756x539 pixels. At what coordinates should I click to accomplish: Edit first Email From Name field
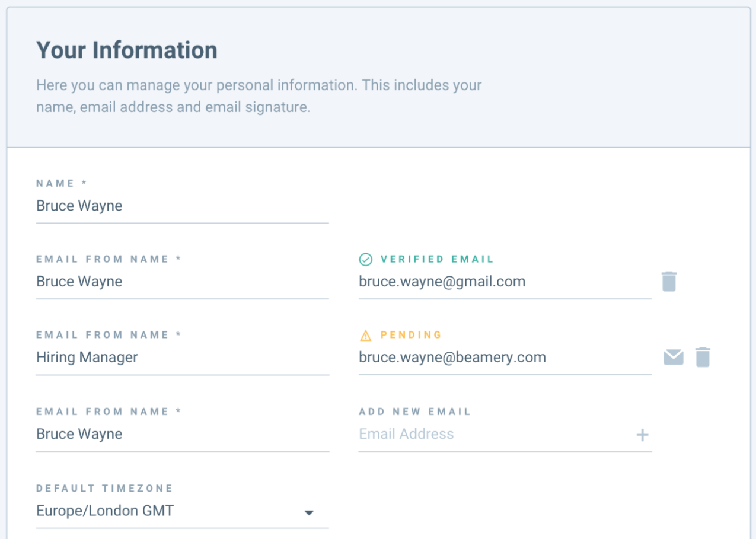pyautogui.click(x=182, y=281)
